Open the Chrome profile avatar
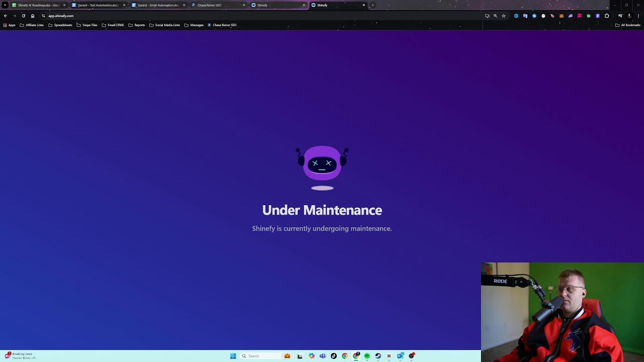The height and width of the screenshot is (362, 644). pos(629,16)
